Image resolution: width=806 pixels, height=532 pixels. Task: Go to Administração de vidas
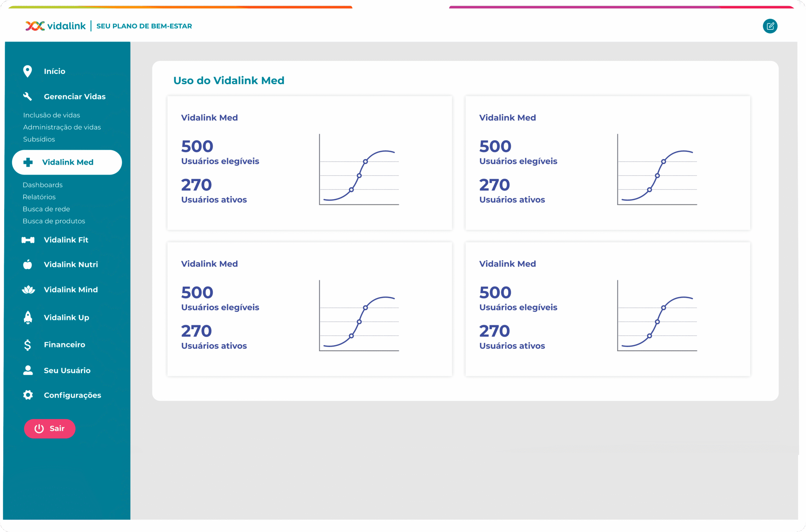62,127
